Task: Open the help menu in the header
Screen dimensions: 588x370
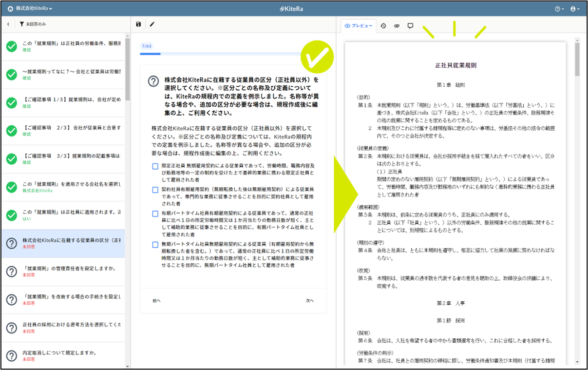Action: [559, 9]
